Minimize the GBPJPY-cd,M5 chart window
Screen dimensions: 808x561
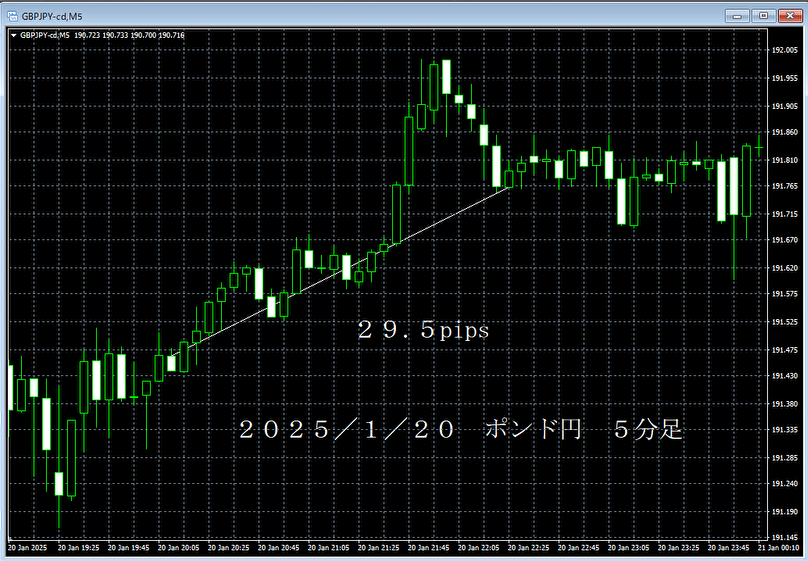737,16
